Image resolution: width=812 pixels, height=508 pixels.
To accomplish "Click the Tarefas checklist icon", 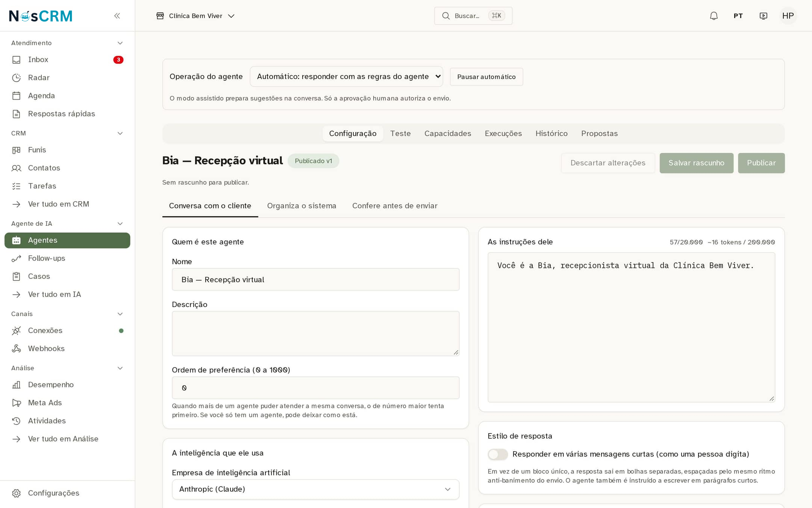I will click(16, 186).
